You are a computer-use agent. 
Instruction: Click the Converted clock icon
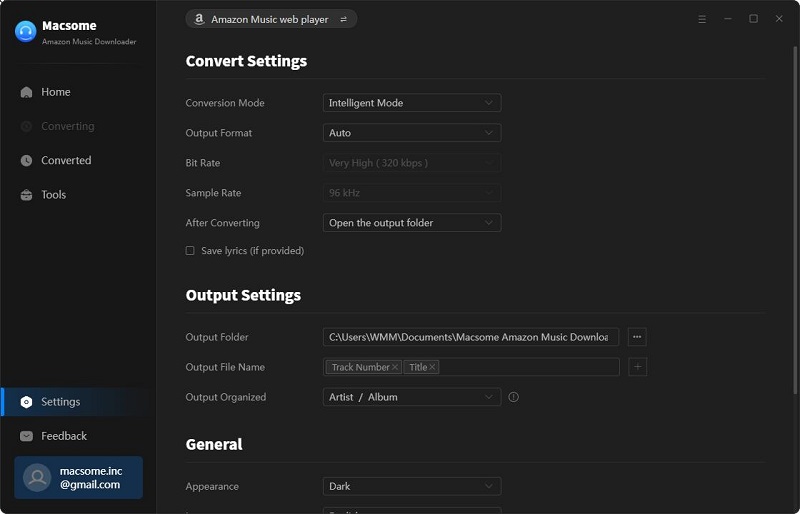(x=27, y=160)
